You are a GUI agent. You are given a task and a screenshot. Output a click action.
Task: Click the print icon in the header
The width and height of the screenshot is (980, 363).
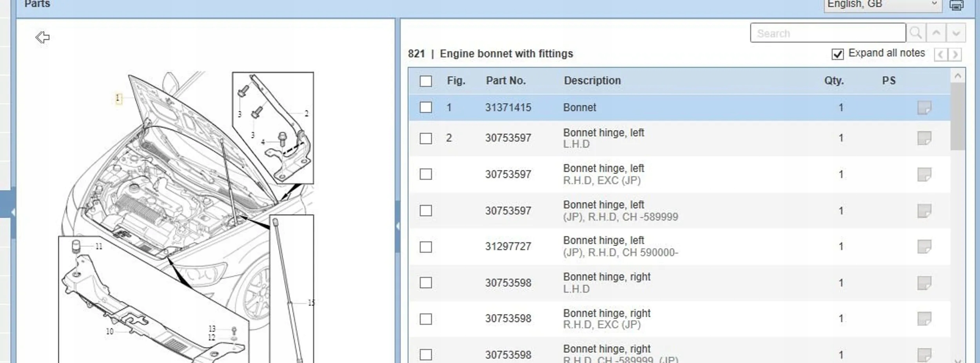[x=956, y=5]
